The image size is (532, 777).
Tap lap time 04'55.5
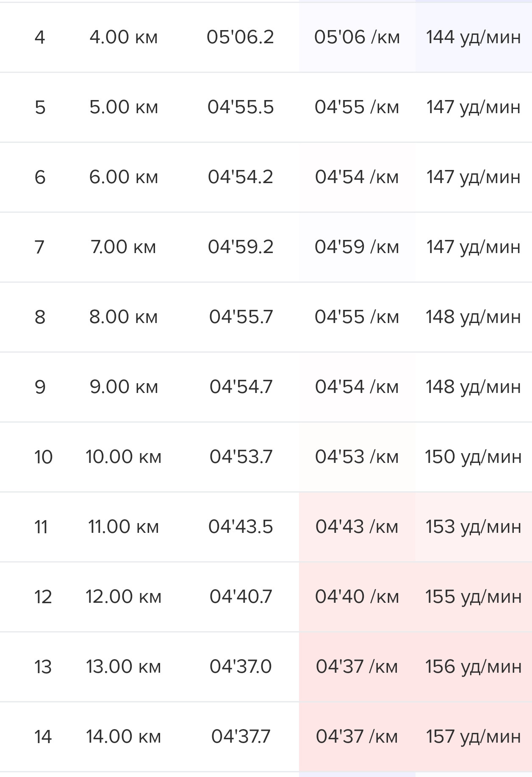241,107
